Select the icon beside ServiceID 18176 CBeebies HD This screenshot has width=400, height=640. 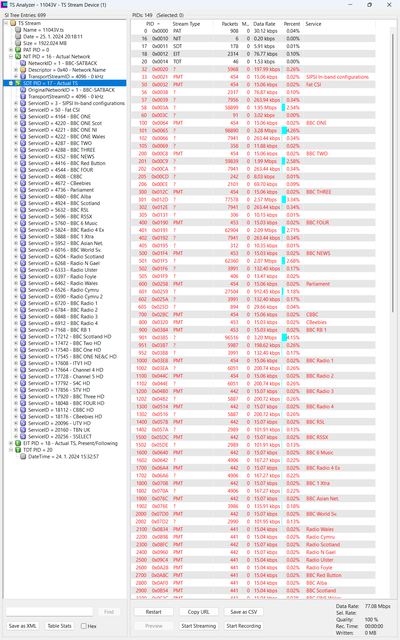[x=23, y=416]
